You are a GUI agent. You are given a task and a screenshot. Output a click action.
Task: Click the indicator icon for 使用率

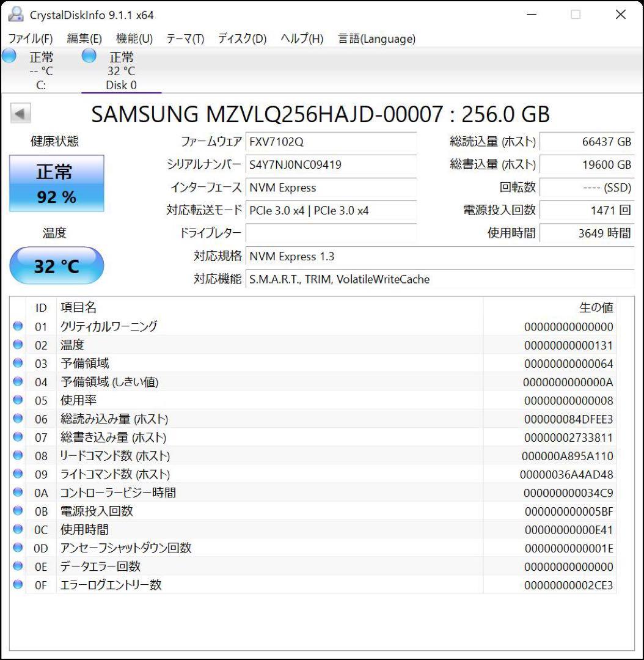17,400
